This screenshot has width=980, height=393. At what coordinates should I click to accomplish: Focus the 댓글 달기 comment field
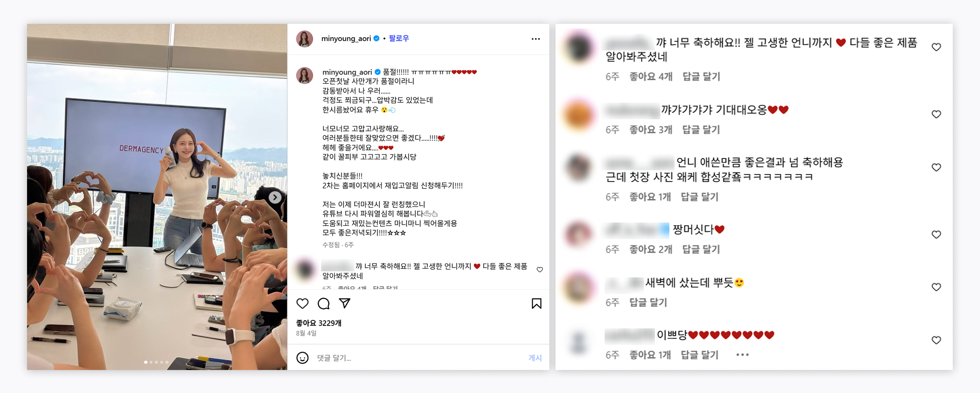(x=418, y=358)
